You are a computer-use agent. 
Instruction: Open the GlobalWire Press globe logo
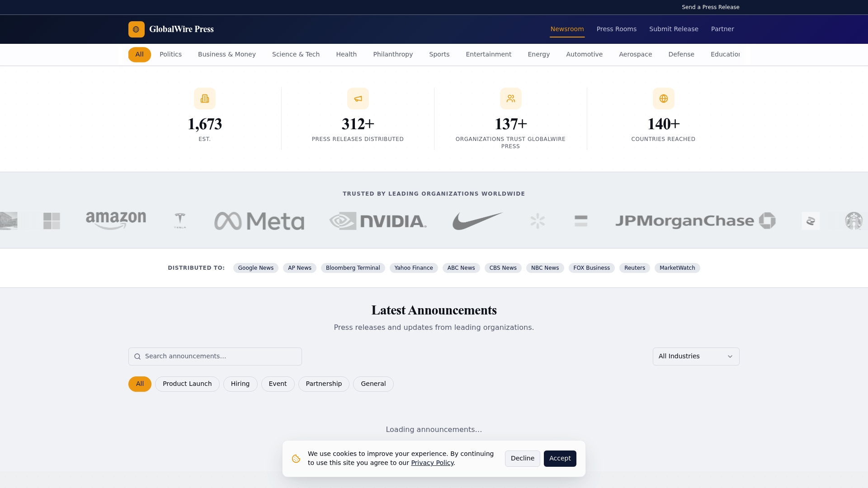136,29
